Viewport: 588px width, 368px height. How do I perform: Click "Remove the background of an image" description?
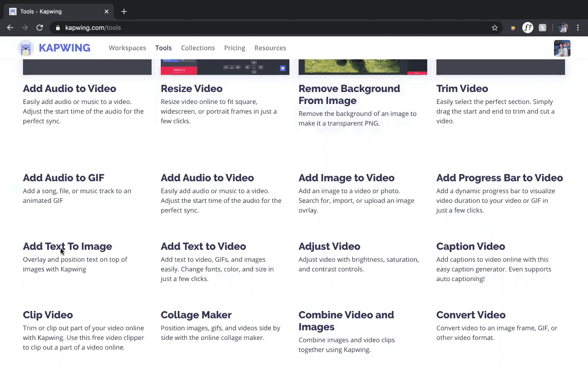pyautogui.click(x=357, y=118)
